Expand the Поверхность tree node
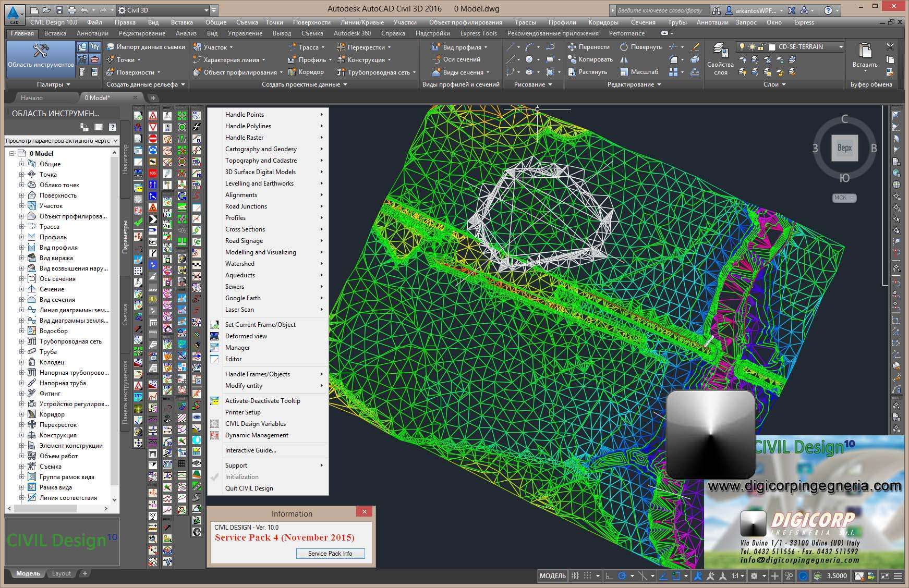909x588 pixels. pyautogui.click(x=22, y=195)
